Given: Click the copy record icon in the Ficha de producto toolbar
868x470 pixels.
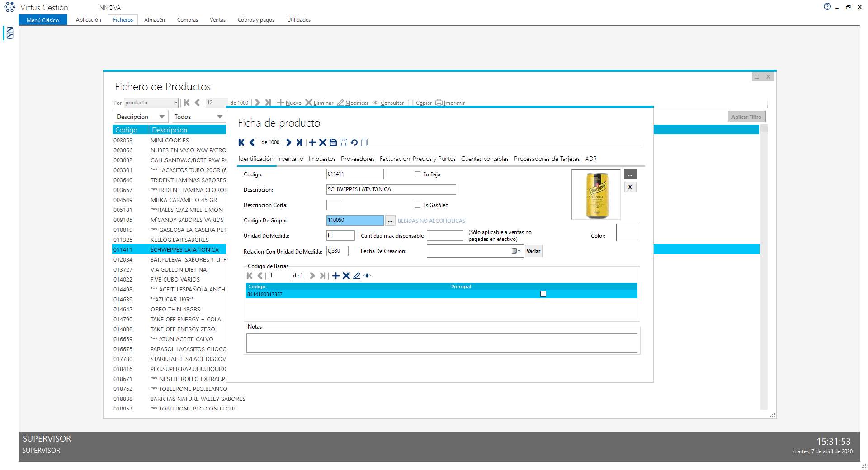Looking at the screenshot, I should 364,142.
